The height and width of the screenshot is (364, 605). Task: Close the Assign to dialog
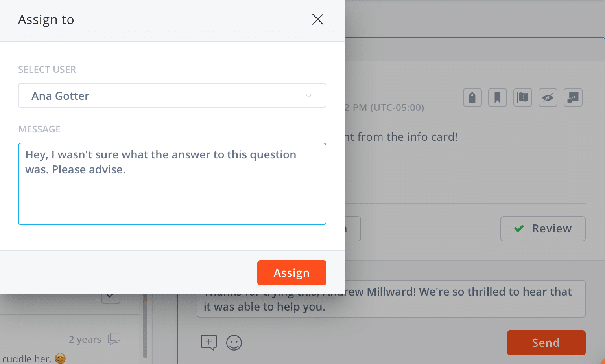click(317, 19)
